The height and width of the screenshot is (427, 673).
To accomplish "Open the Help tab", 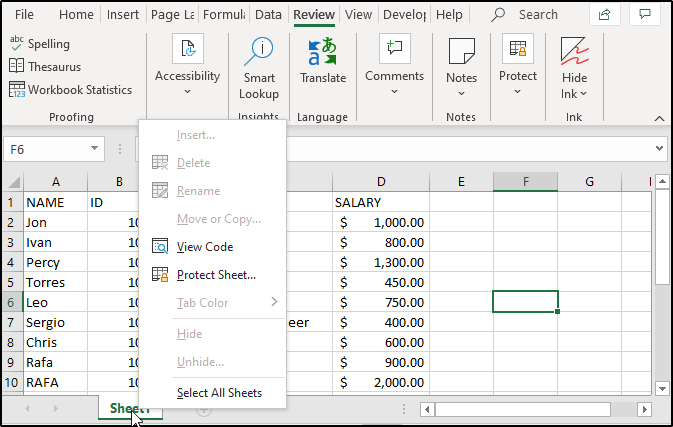I will pyautogui.click(x=449, y=15).
